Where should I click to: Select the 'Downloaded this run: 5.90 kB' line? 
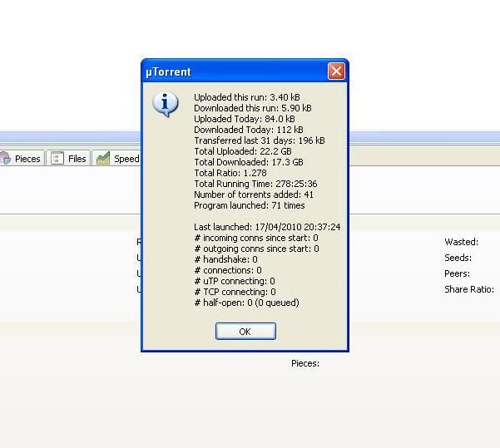tap(253, 108)
